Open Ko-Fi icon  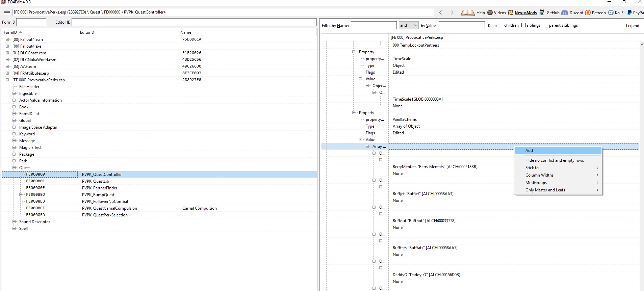(611, 12)
